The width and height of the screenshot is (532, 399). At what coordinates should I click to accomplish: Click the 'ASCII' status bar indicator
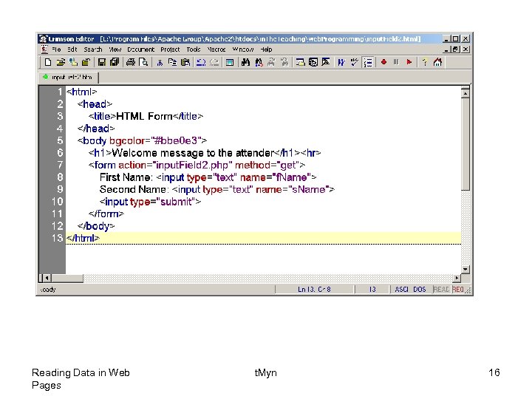tap(401, 290)
